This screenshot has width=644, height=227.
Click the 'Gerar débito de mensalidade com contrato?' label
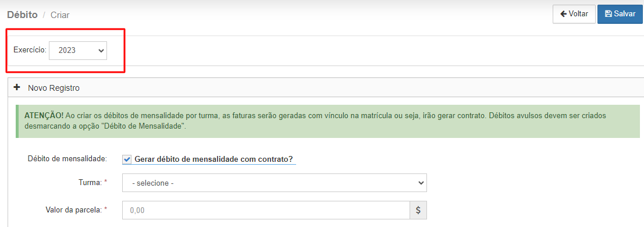(216, 159)
